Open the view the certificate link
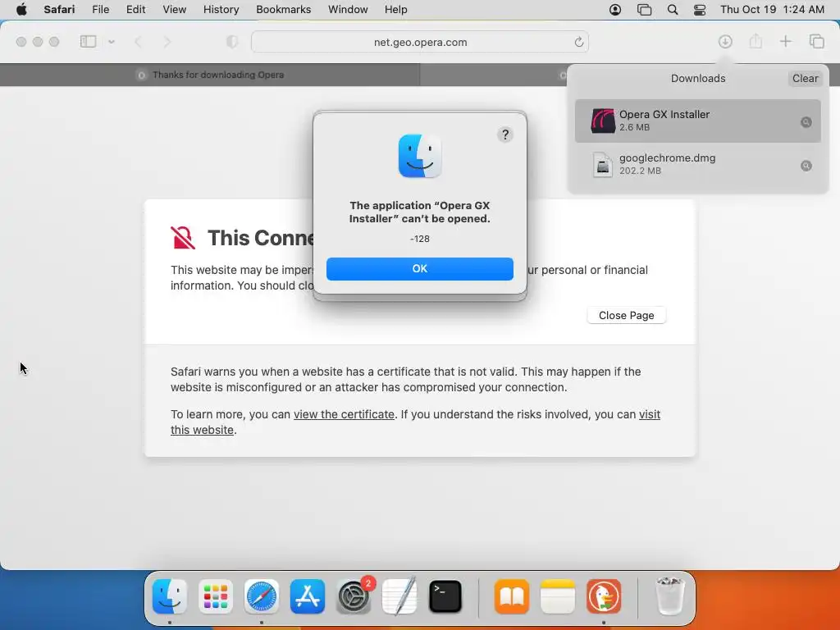This screenshot has width=840, height=630. pyautogui.click(x=344, y=414)
